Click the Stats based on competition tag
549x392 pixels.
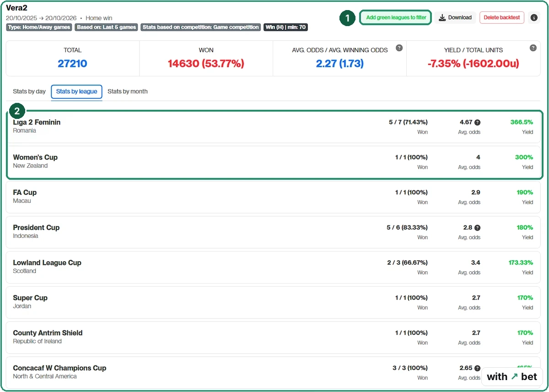(201, 27)
